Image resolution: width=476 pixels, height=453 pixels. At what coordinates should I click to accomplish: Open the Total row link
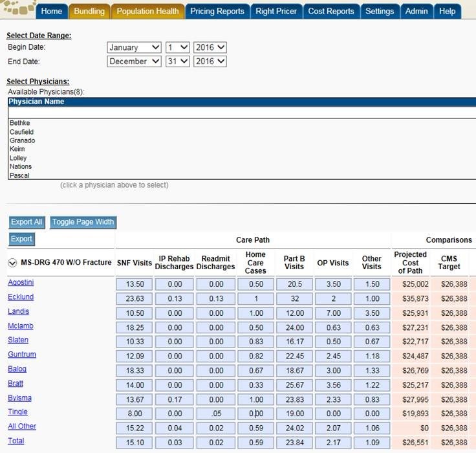(16, 441)
